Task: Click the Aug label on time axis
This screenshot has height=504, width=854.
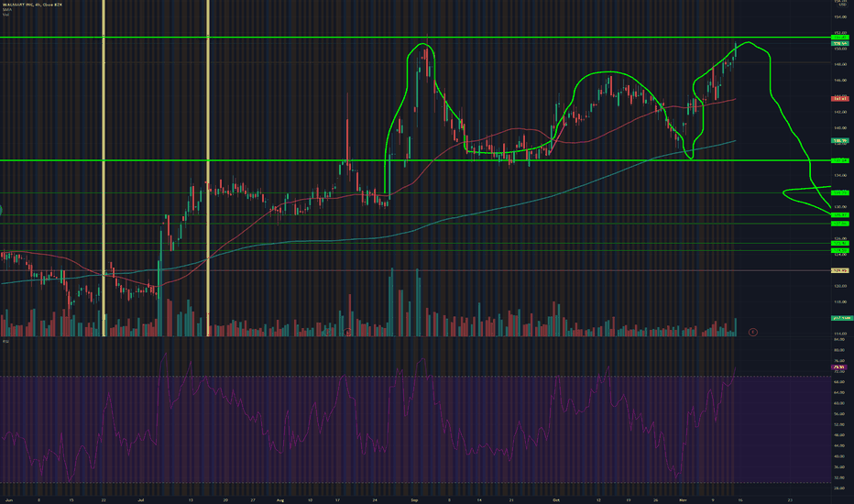Action: [280, 499]
